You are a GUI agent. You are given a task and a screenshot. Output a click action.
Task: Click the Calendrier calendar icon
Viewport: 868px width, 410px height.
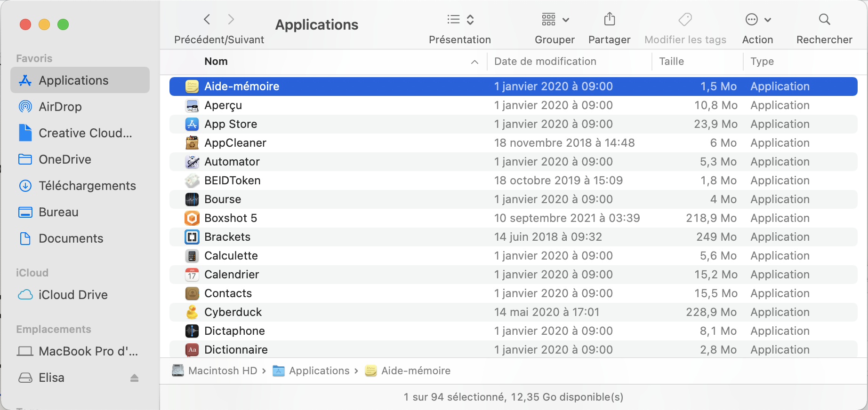click(x=192, y=275)
